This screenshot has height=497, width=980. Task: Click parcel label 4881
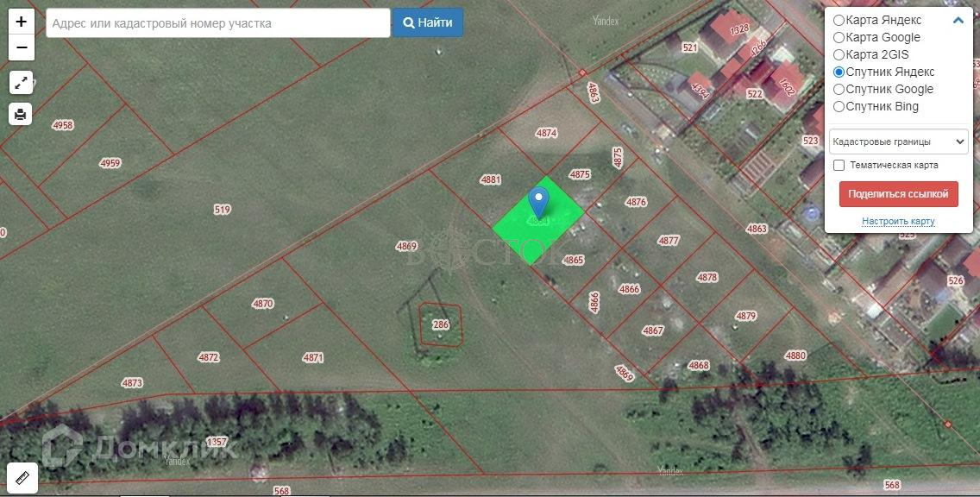[x=491, y=179]
